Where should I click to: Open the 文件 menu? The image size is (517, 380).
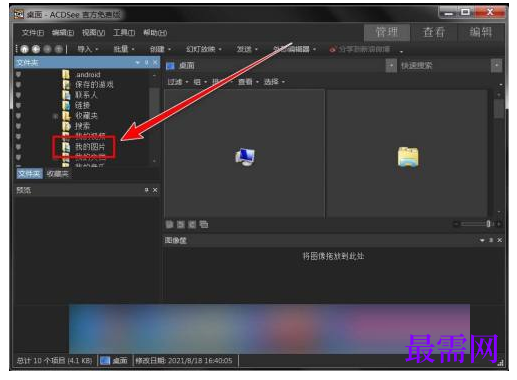(33, 33)
